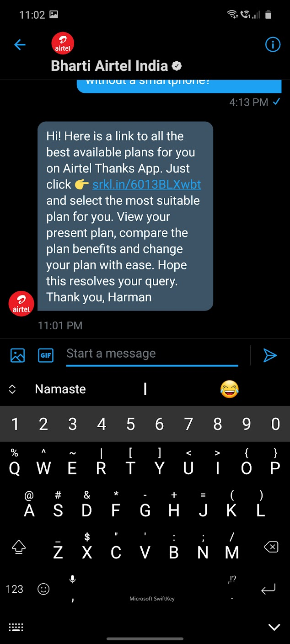Image resolution: width=290 pixels, height=644 pixels.
Task: Focus the Start a message field
Action: coord(152,354)
